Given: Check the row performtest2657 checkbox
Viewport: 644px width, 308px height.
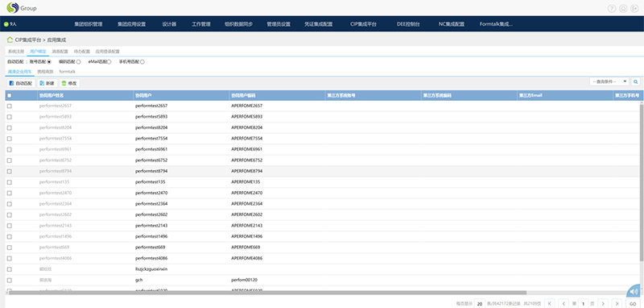Looking at the screenshot, I should (x=10, y=106).
